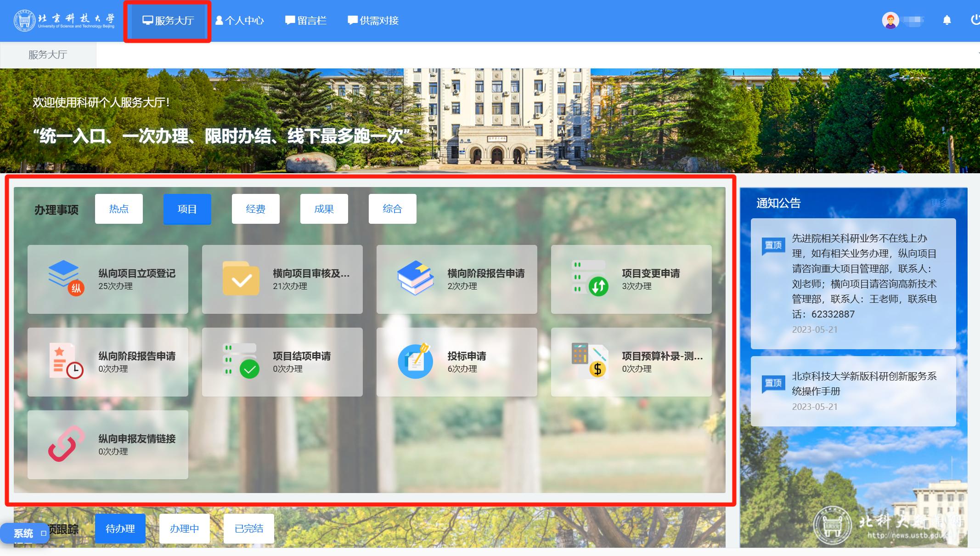This screenshot has height=556, width=980.
Task: Click the 已完结 tracking button
Action: [x=249, y=529]
